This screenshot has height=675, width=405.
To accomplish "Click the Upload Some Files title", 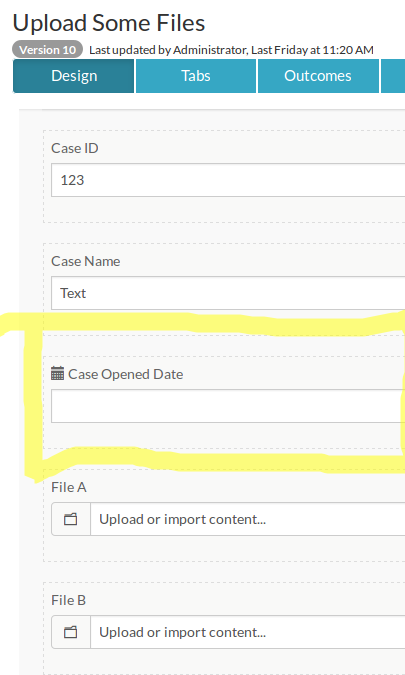I will pos(109,23).
